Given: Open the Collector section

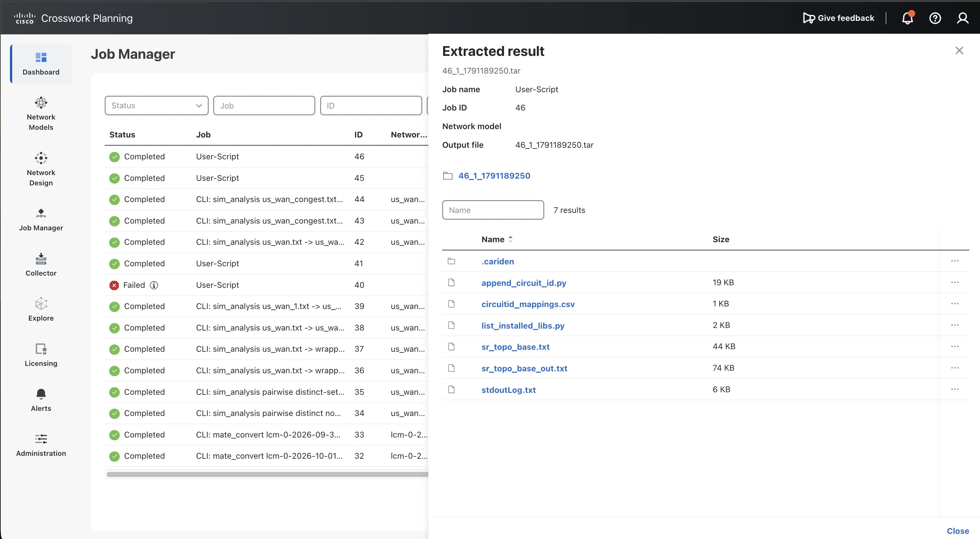Looking at the screenshot, I should coord(41,265).
